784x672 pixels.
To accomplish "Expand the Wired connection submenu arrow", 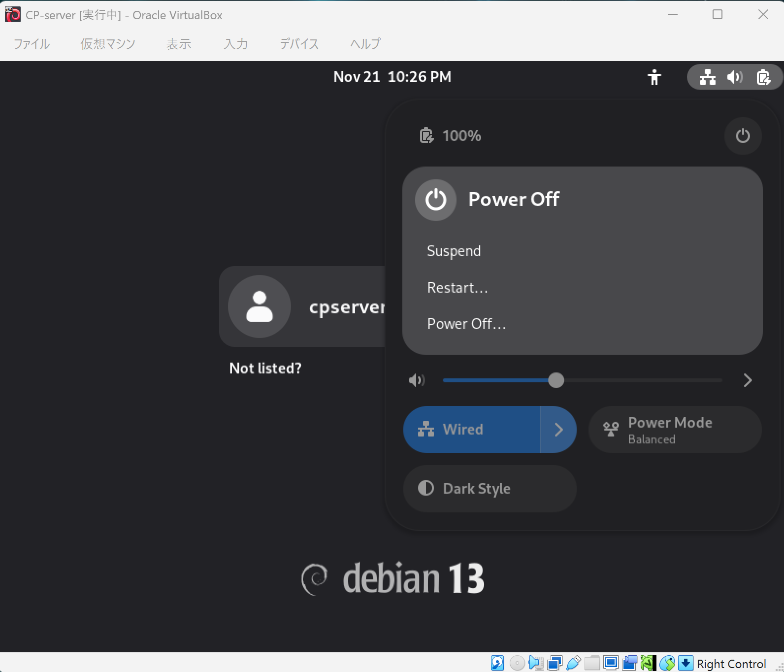I will pos(558,430).
